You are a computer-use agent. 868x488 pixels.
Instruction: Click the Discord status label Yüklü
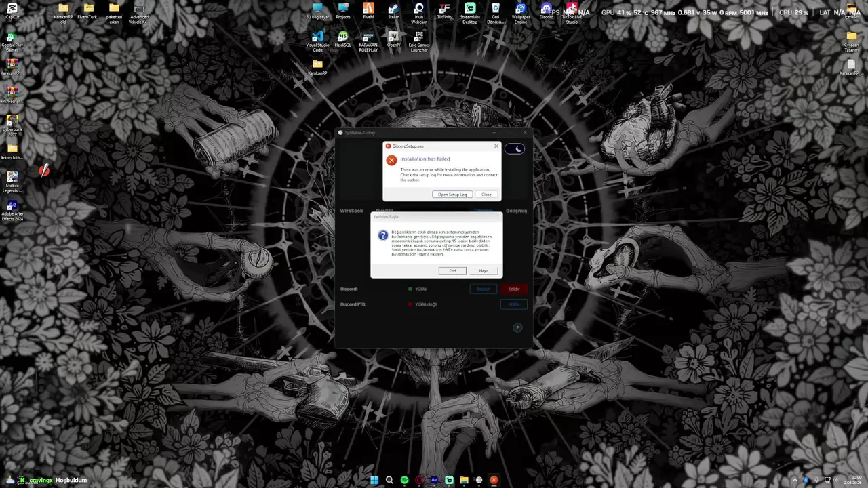click(420, 289)
